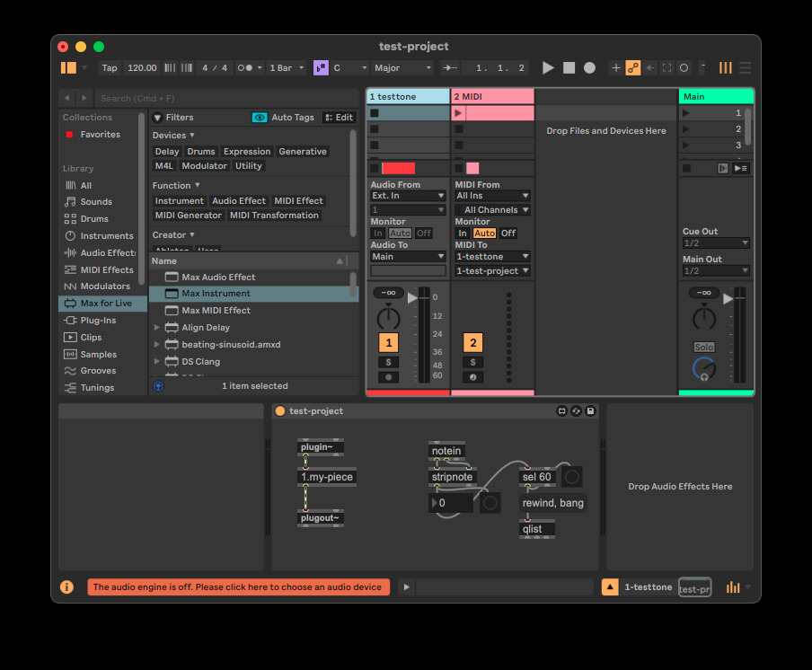
Task: Collapse the Filters disclosure triangle
Action: pyautogui.click(x=157, y=118)
